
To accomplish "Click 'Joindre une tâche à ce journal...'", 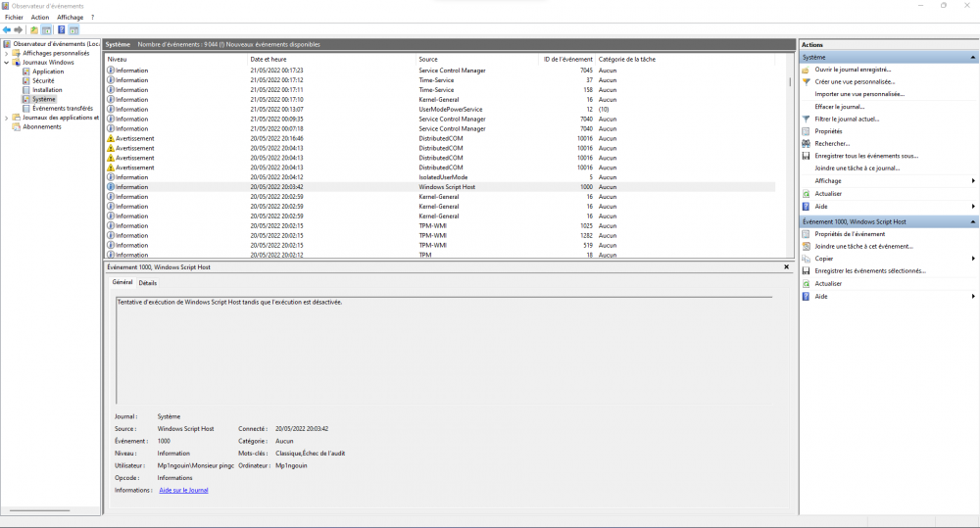I will [x=857, y=168].
